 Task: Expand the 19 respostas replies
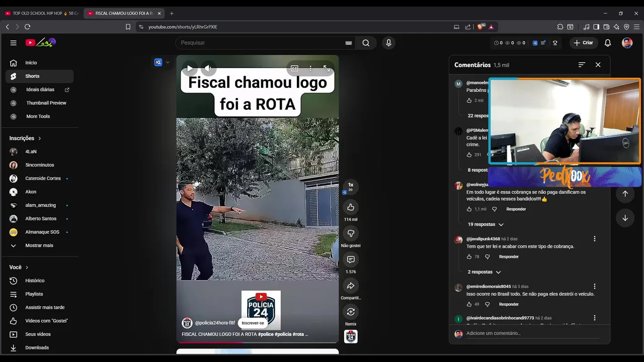coord(486,224)
